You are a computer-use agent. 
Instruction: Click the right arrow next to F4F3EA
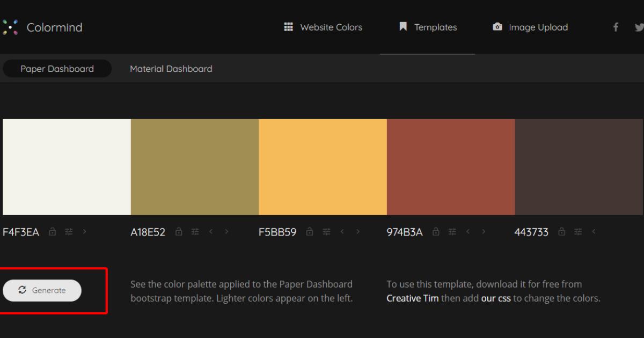[84, 231]
